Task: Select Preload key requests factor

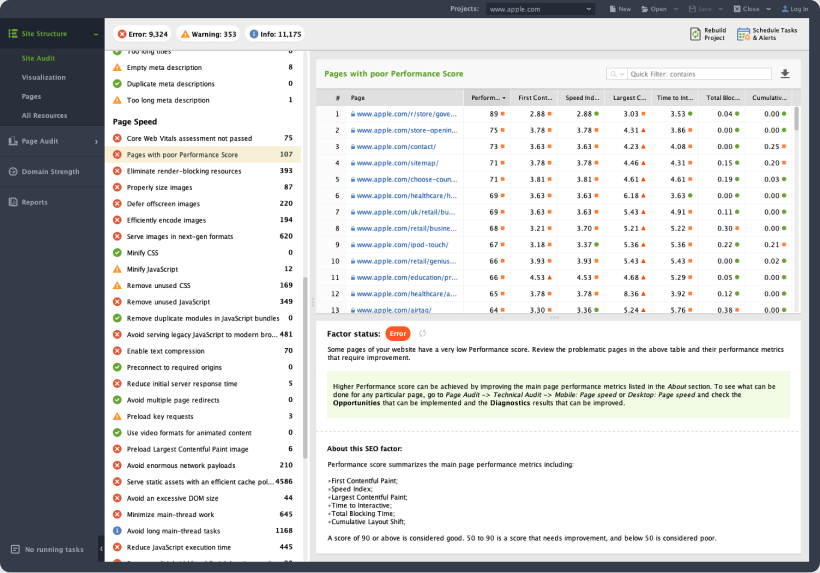Action: (204, 416)
